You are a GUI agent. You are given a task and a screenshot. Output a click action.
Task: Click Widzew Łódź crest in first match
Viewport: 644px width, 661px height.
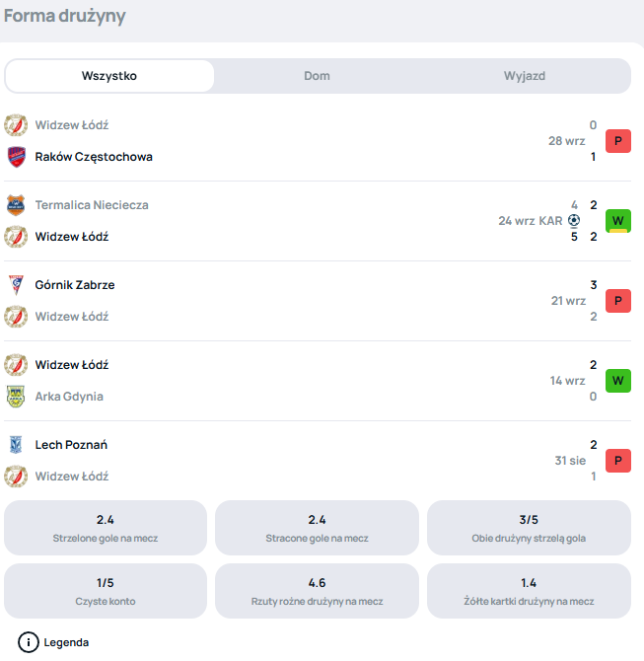[x=16, y=125]
